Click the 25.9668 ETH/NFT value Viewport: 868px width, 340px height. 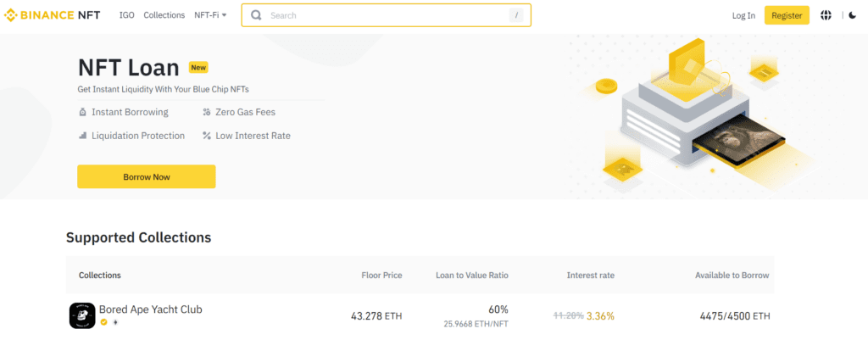coord(476,323)
